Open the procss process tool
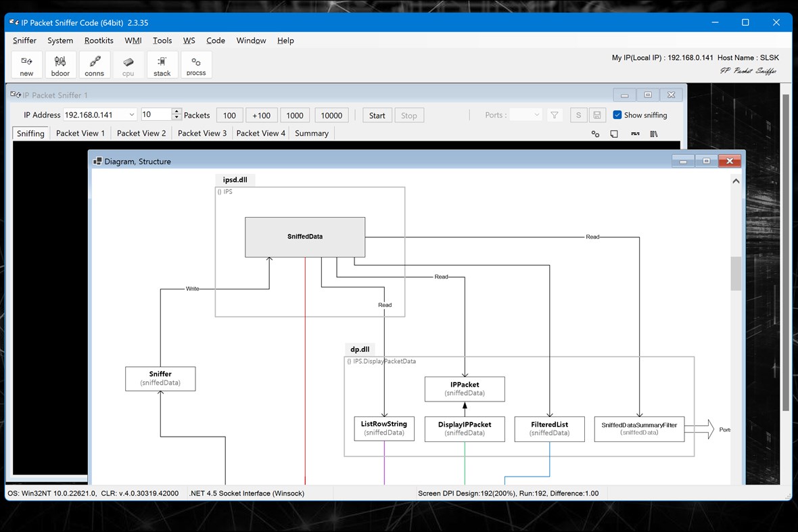Image resolution: width=798 pixels, height=532 pixels. point(196,65)
